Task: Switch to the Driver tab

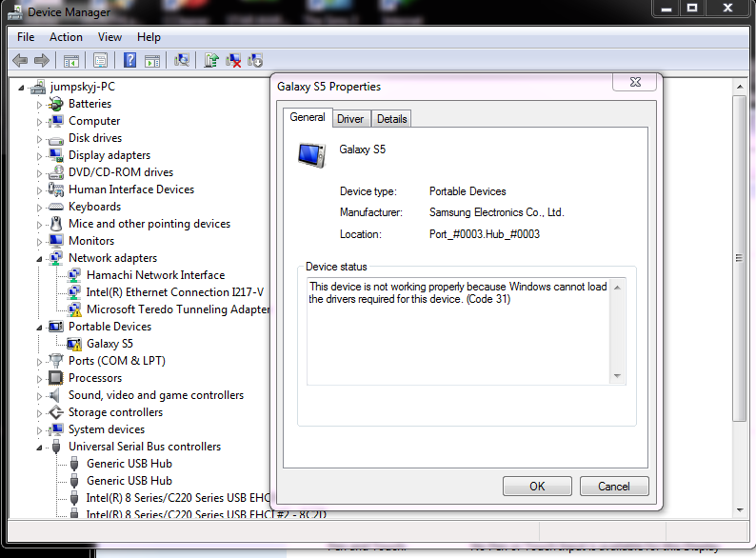Action: click(x=350, y=119)
